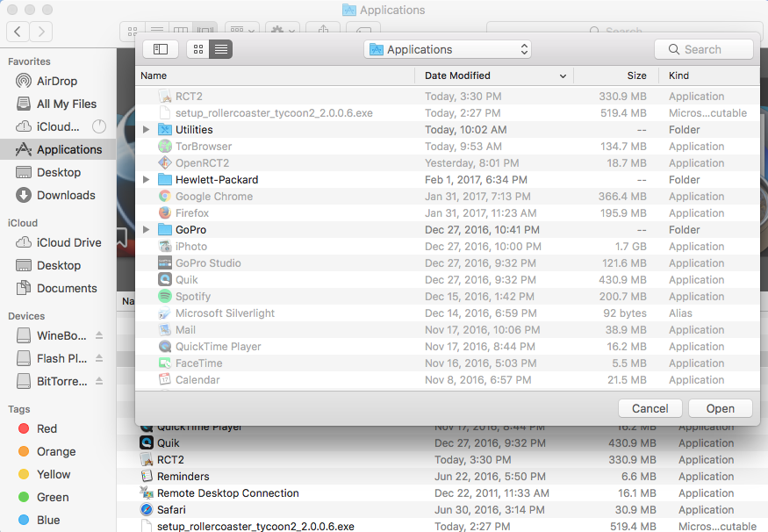The height and width of the screenshot is (532, 768).
Task: Click the dialog Search field
Action: tap(703, 49)
